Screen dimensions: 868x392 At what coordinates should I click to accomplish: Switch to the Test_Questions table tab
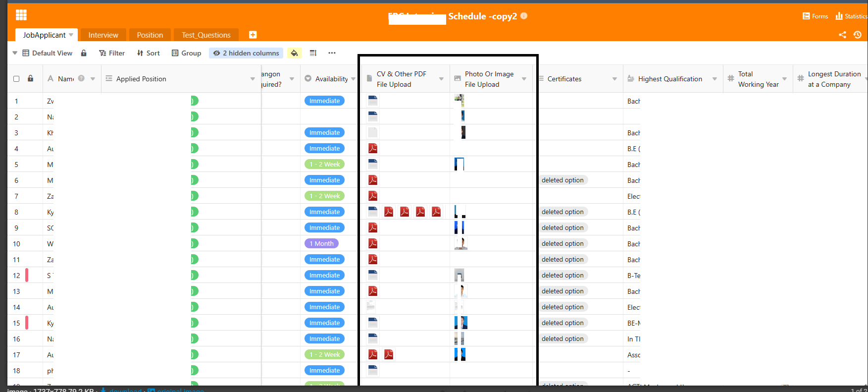[x=206, y=35]
